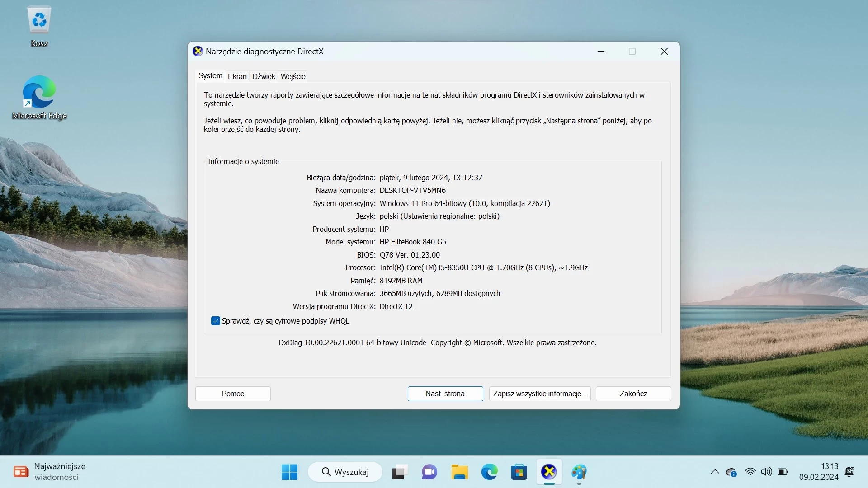
Task: Switch to the Dźwięk tab
Action: pyautogui.click(x=263, y=76)
